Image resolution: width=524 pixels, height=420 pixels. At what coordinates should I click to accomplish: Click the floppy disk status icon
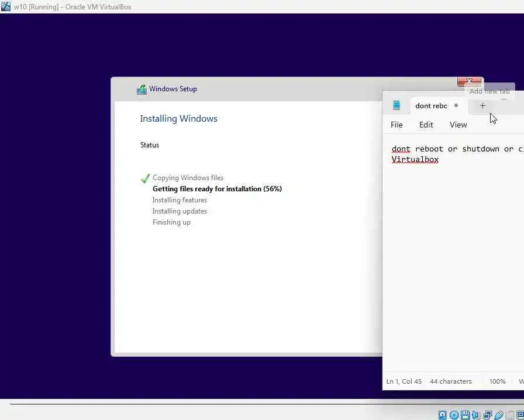click(465, 415)
